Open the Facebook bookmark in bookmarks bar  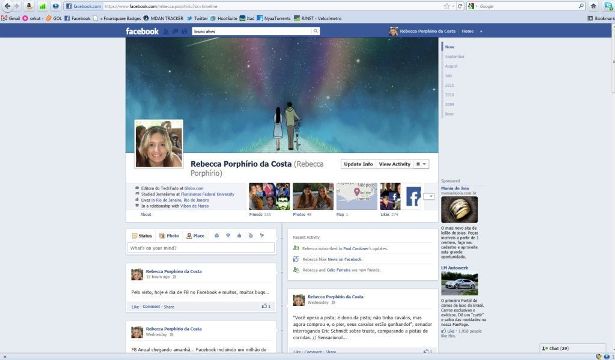77,18
